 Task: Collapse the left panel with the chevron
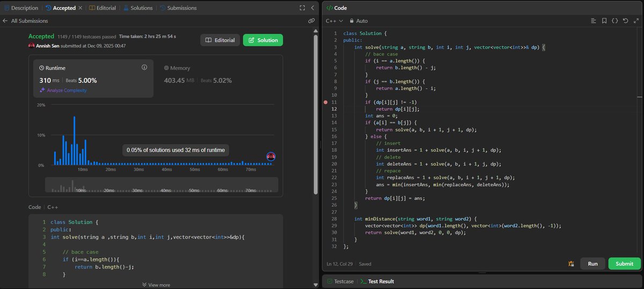[x=312, y=8]
